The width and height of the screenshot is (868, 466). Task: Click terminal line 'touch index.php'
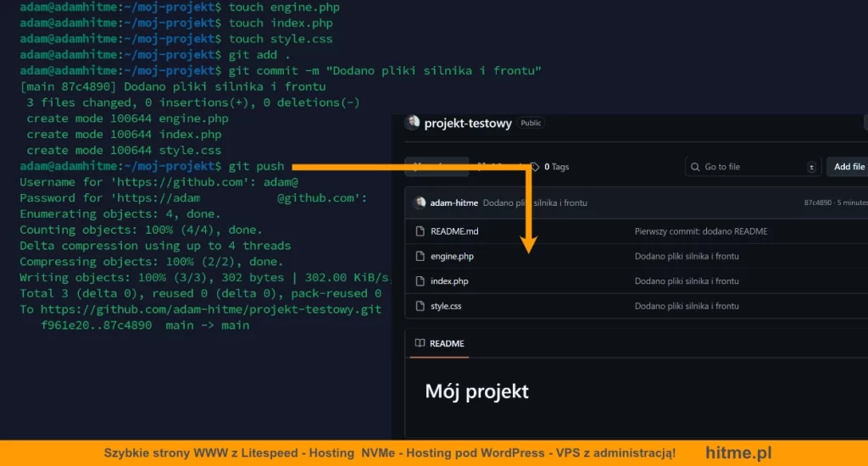coord(176,23)
